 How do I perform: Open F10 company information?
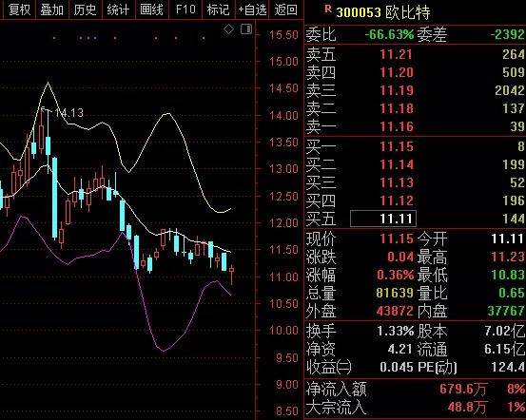tap(185, 10)
